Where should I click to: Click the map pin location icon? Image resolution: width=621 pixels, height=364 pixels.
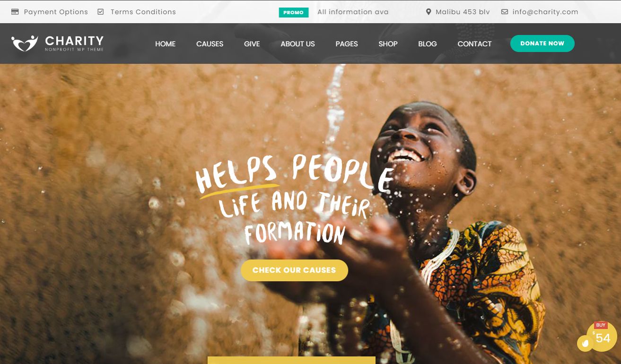[x=429, y=12]
